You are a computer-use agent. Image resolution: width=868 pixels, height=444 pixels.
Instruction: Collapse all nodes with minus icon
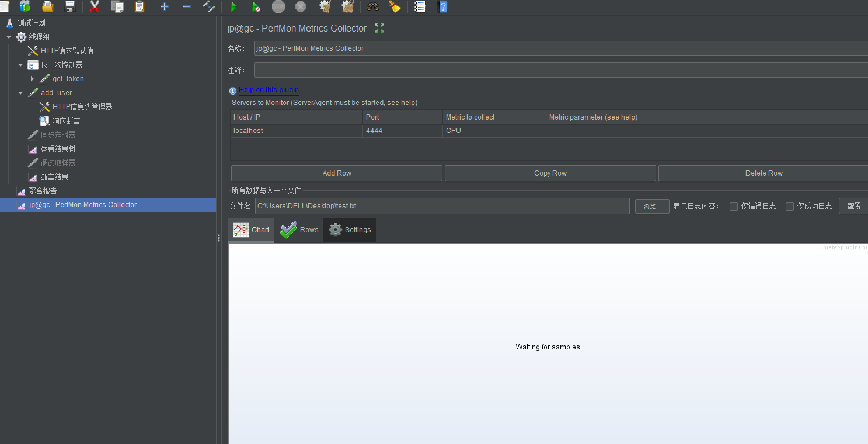click(x=187, y=6)
